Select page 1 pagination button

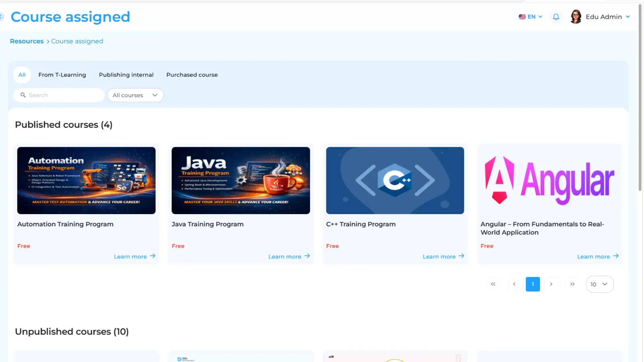[533, 284]
